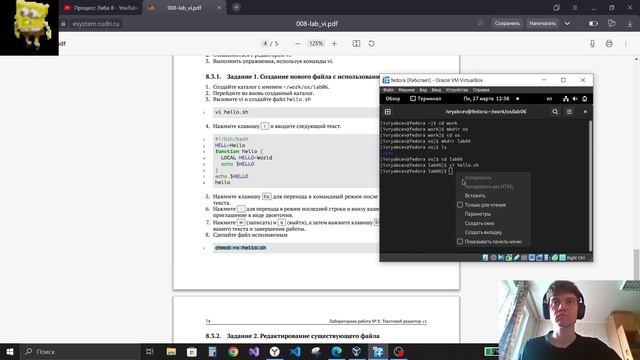Open Fedora system network status icon

coord(566,99)
